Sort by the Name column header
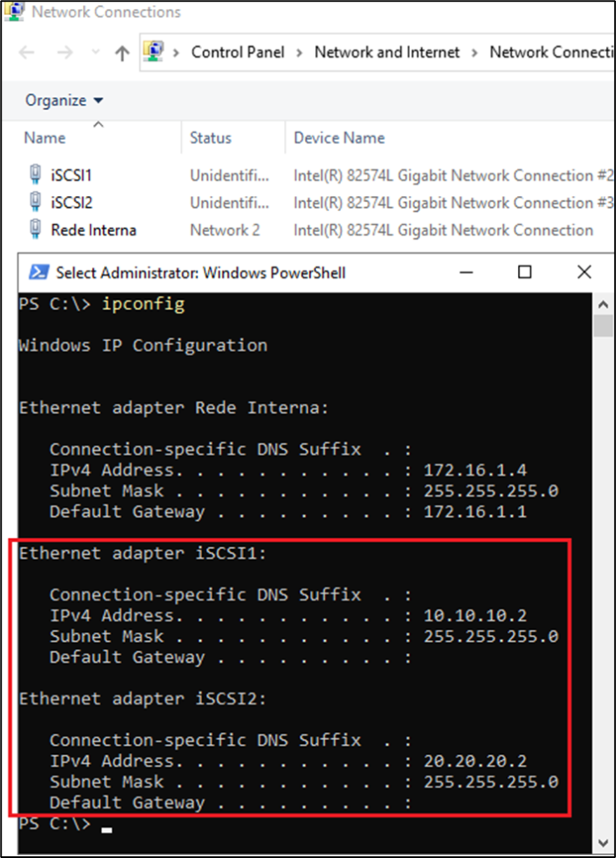The image size is (616, 858). tap(45, 138)
